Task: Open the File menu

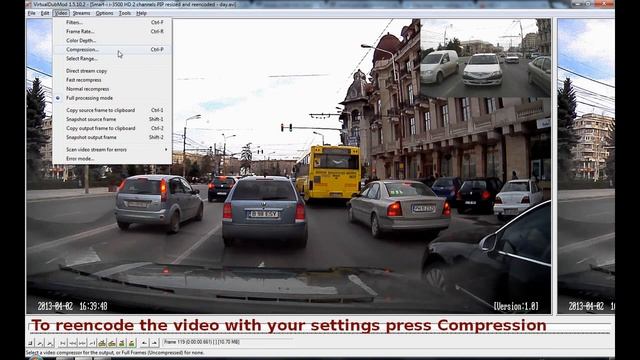Action: (31, 13)
